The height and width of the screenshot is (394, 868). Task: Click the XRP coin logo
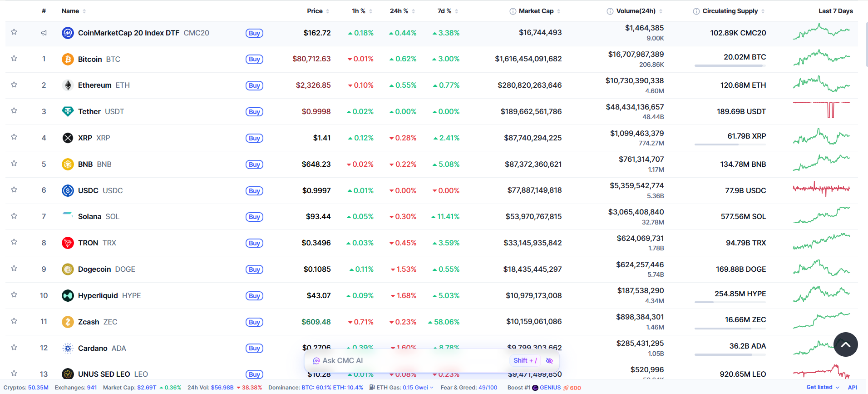tap(68, 138)
